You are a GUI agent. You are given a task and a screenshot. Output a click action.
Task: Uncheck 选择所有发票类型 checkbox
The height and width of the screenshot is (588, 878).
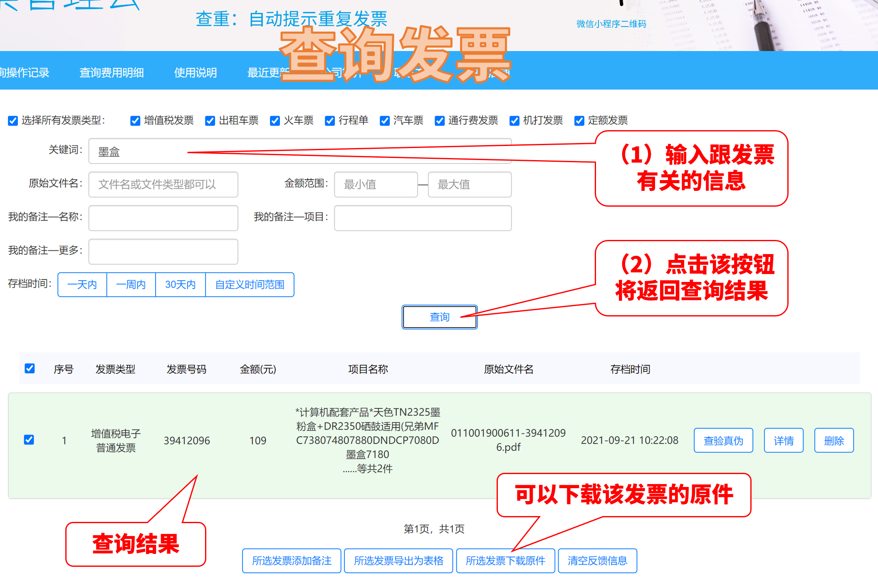point(13,121)
